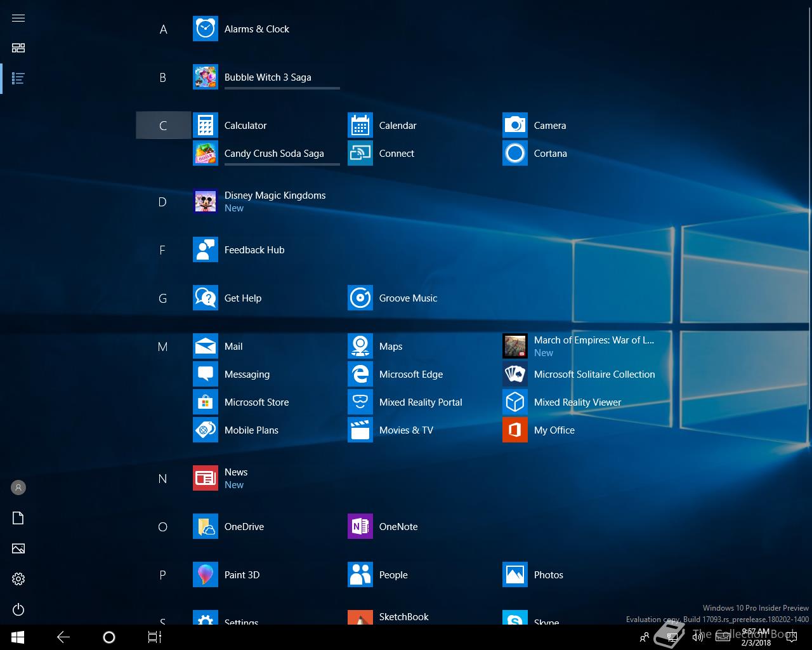812x650 pixels.
Task: Open the Maps app icon
Action: tap(360, 347)
